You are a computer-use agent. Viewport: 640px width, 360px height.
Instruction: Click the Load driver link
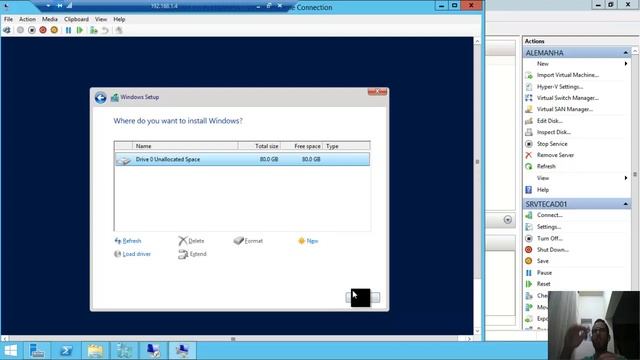pos(133,254)
